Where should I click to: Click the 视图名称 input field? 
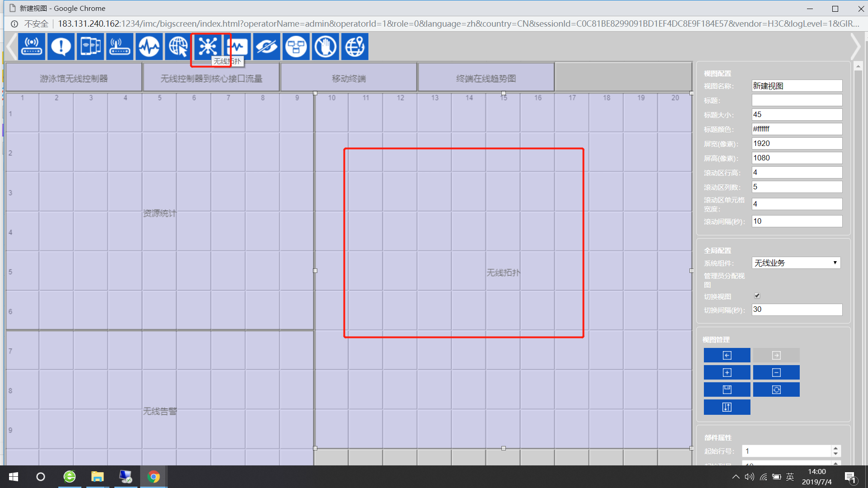point(797,86)
